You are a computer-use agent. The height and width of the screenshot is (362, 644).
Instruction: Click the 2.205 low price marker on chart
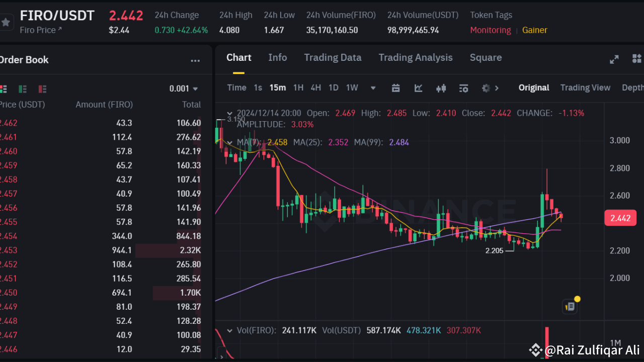494,250
